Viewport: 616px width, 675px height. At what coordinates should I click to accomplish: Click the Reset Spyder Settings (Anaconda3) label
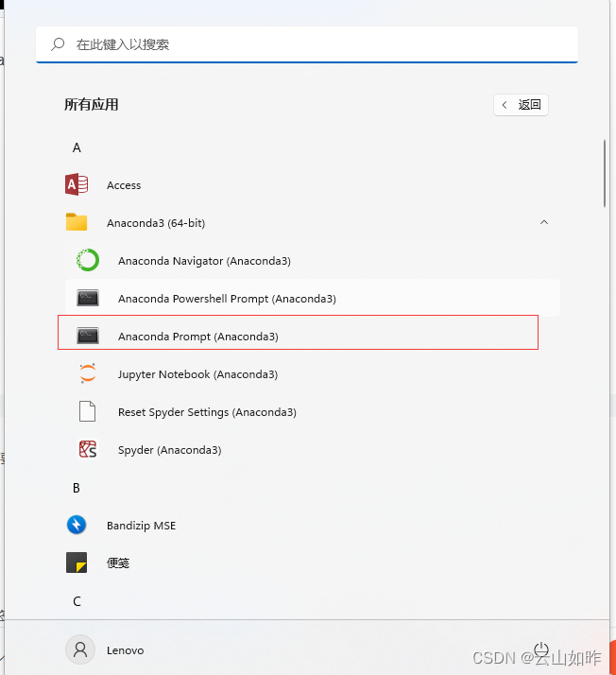click(x=207, y=412)
